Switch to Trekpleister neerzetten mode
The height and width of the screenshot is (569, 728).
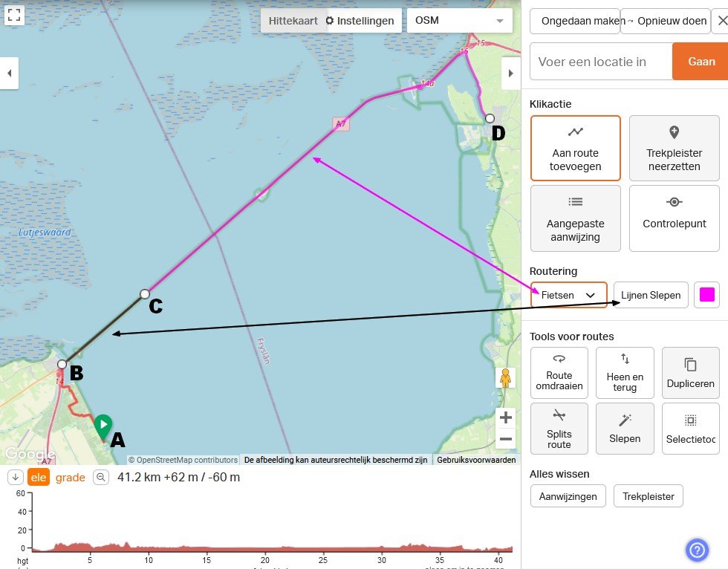(x=674, y=148)
